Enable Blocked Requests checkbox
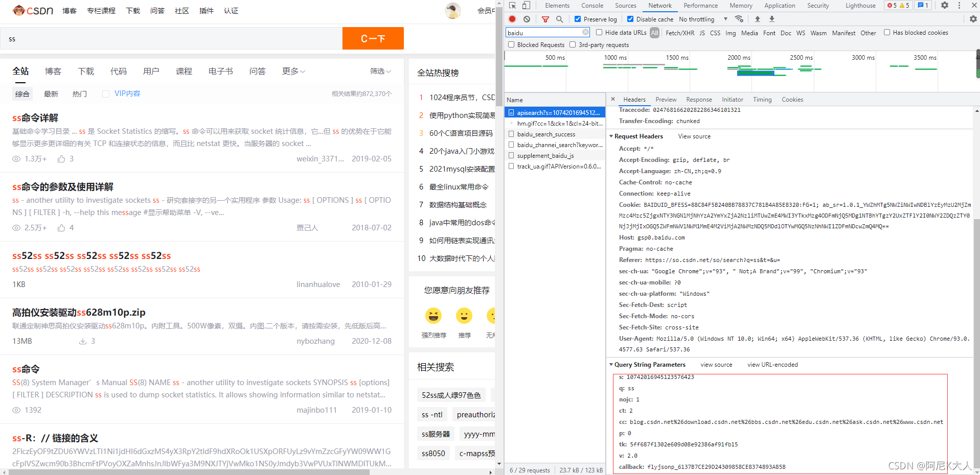This screenshot has height=475, width=980. [511, 44]
